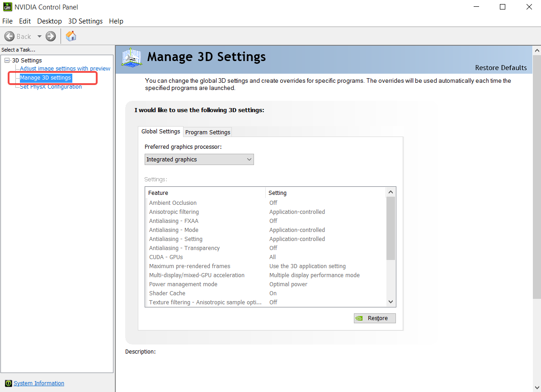Open the System Information link
The image size is (541, 392).
click(39, 383)
